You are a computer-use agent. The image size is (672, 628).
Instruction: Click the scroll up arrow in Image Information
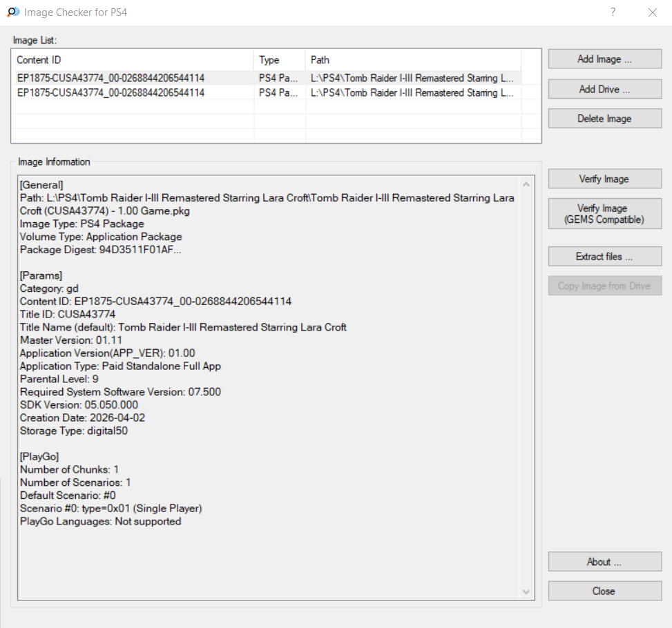(526, 185)
